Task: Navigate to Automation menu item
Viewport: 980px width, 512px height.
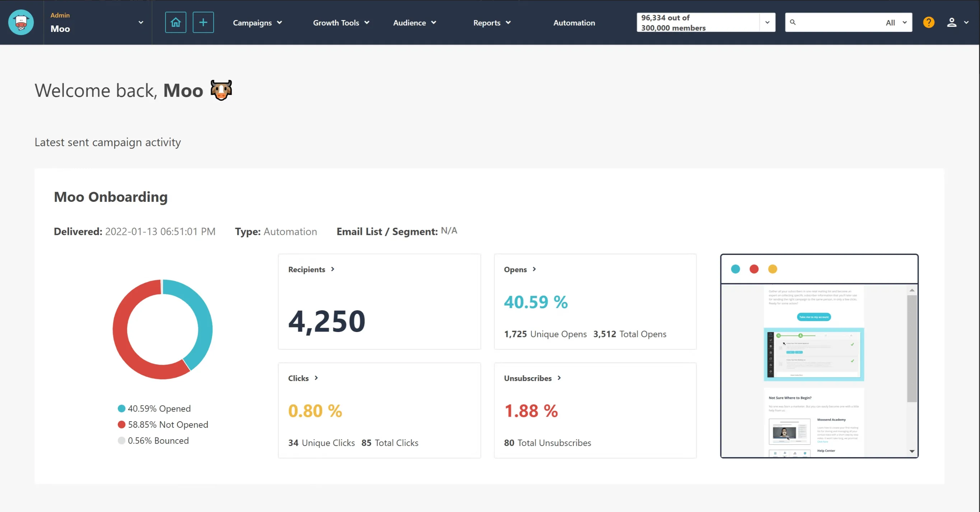Action: pos(574,23)
